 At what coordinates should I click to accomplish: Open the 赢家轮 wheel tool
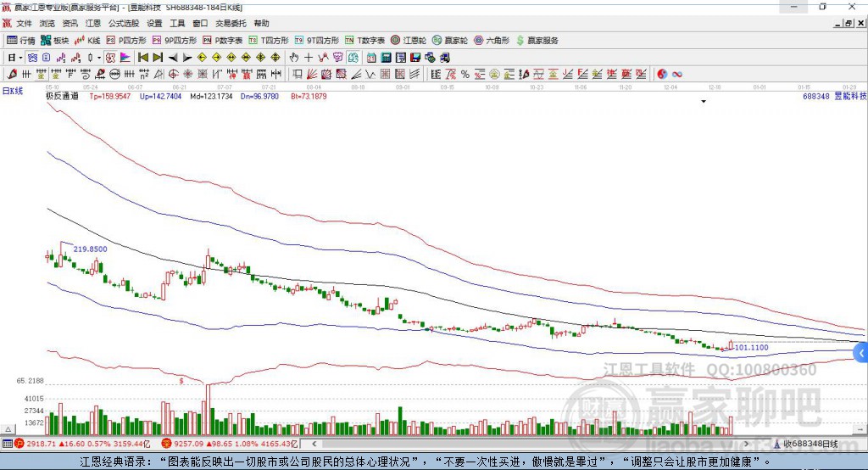pos(450,41)
